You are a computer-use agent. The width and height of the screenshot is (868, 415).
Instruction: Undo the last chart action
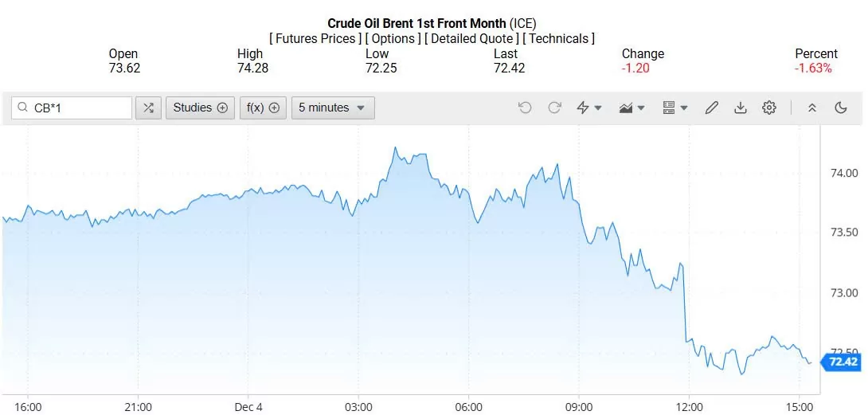525,108
